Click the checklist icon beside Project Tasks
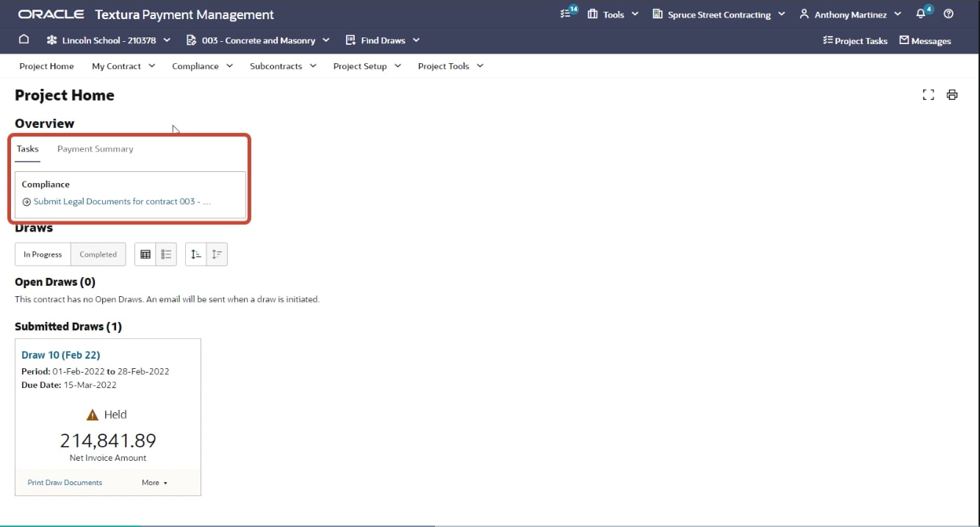 (x=828, y=40)
